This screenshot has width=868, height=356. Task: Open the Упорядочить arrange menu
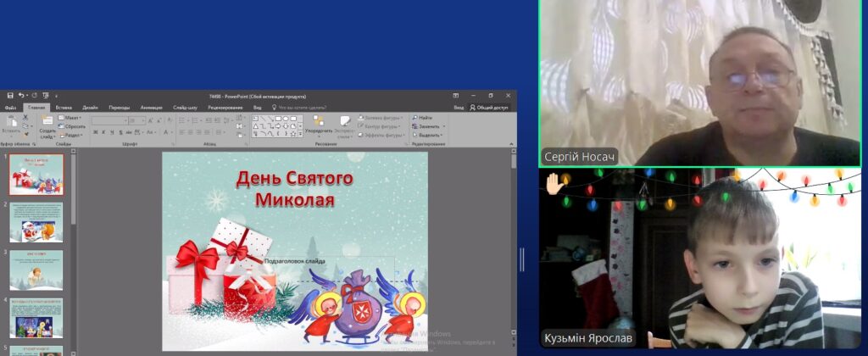319,127
